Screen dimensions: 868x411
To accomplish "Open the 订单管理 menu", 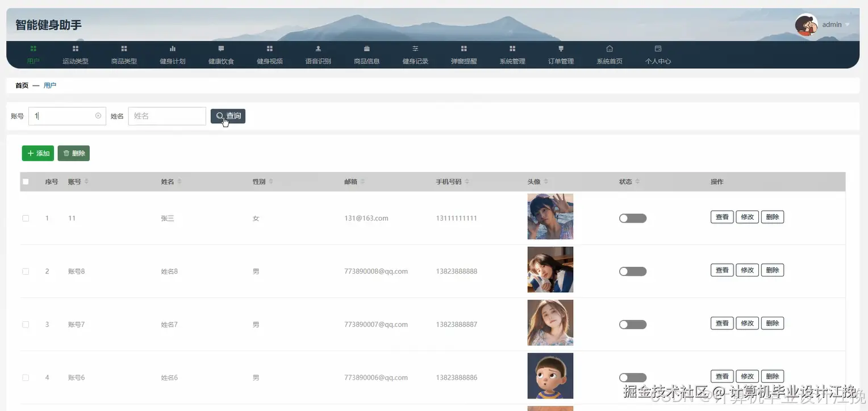I will pos(561,55).
